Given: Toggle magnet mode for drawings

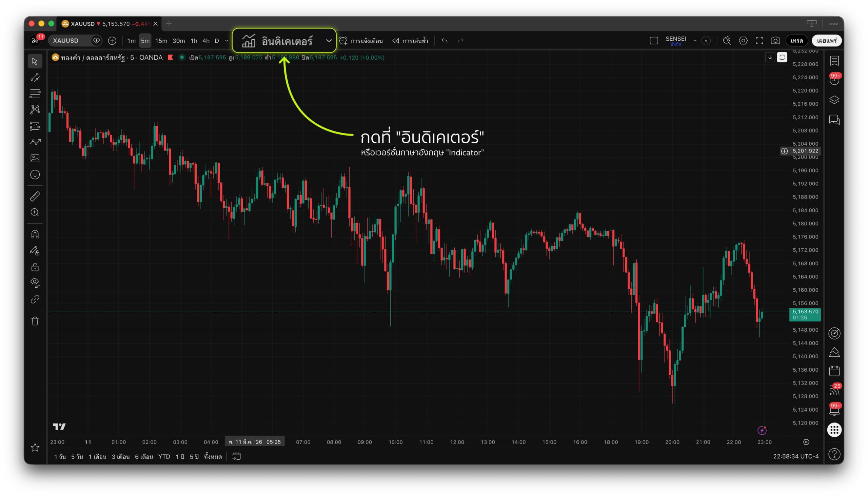Looking at the screenshot, I should pyautogui.click(x=35, y=234).
